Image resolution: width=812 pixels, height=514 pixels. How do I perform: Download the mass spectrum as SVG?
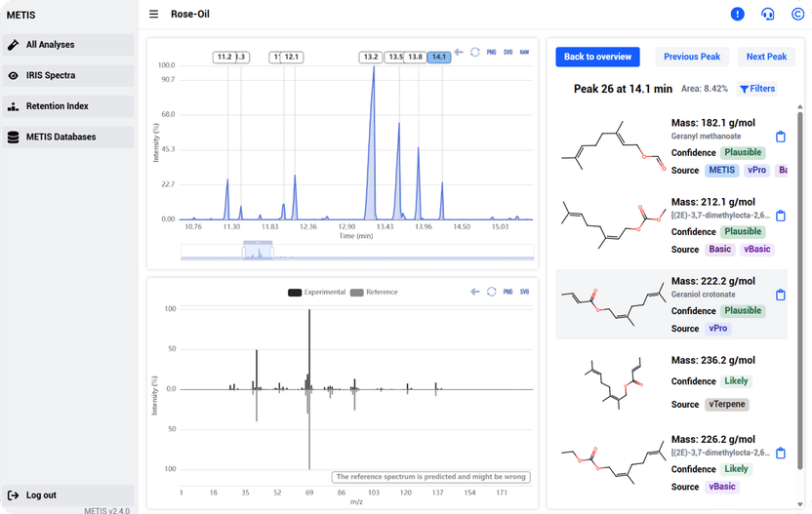click(x=524, y=292)
